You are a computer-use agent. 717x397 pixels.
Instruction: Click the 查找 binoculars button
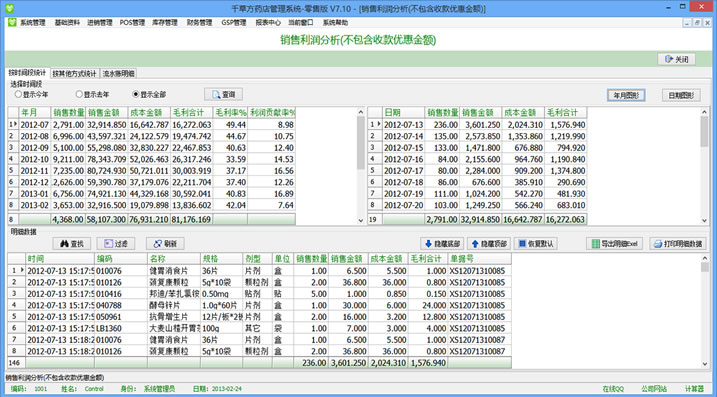coord(72,244)
